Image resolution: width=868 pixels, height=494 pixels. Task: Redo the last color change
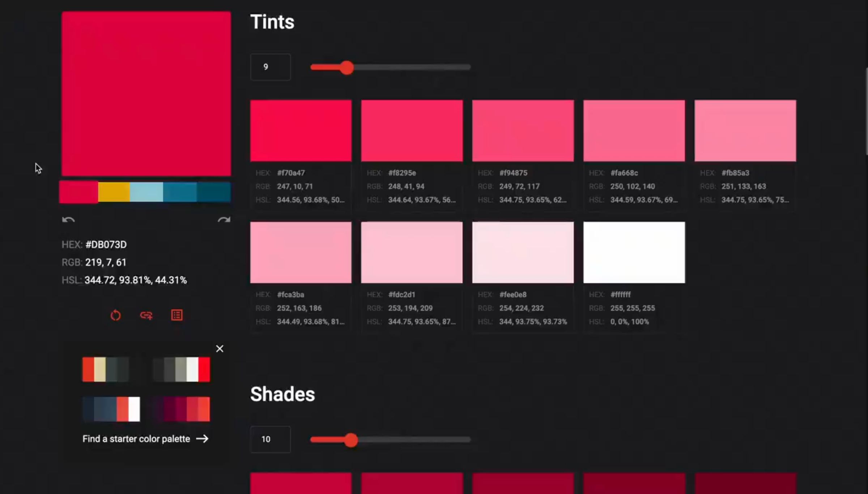pyautogui.click(x=224, y=219)
